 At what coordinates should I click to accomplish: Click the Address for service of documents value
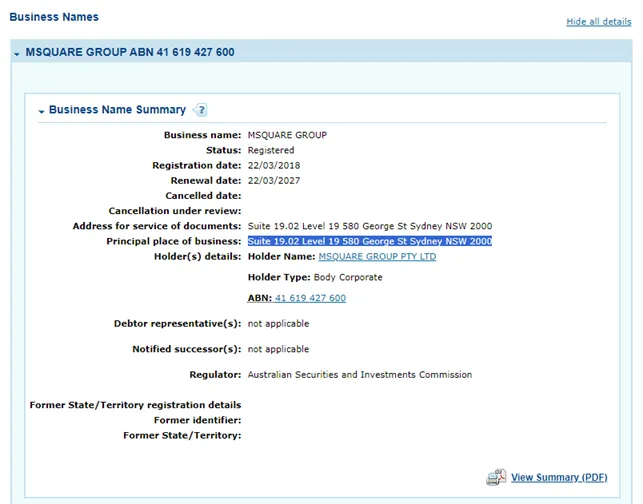pyautogui.click(x=370, y=226)
